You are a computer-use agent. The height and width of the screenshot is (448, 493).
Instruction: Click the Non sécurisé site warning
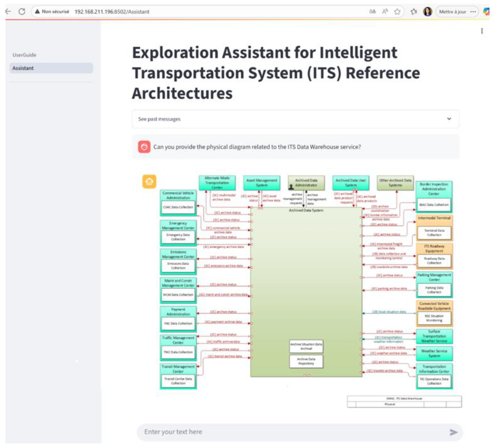[x=52, y=12]
